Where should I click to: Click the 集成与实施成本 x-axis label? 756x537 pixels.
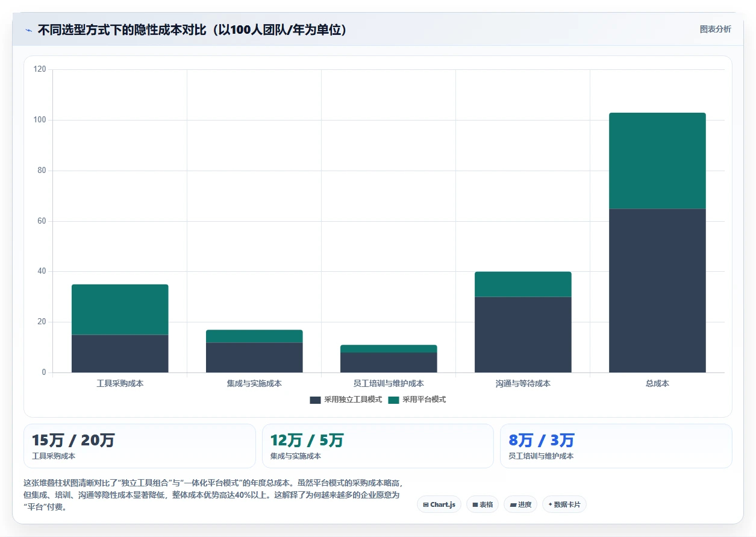click(x=254, y=383)
